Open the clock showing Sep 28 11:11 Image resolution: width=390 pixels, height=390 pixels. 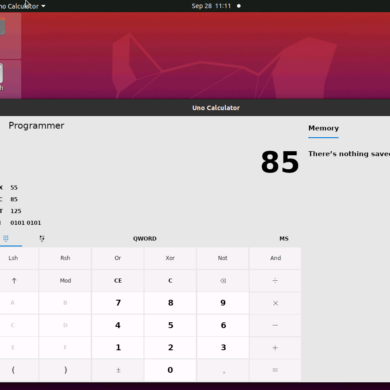tap(211, 6)
